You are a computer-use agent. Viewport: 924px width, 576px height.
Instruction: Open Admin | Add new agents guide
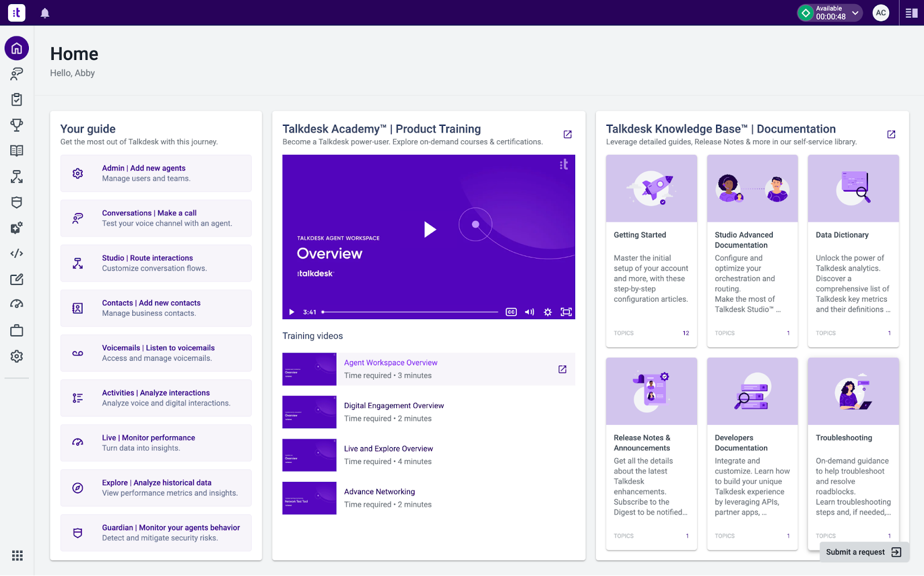pyautogui.click(x=156, y=173)
